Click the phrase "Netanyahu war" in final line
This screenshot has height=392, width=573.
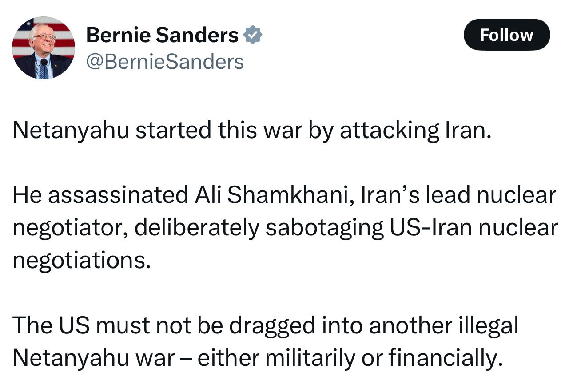(93, 358)
